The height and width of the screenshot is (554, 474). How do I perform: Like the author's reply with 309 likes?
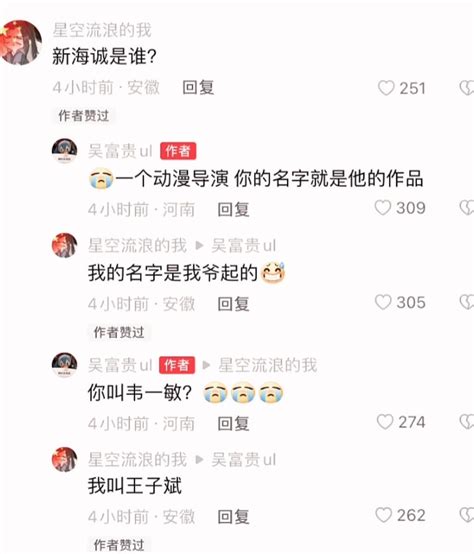[383, 208]
